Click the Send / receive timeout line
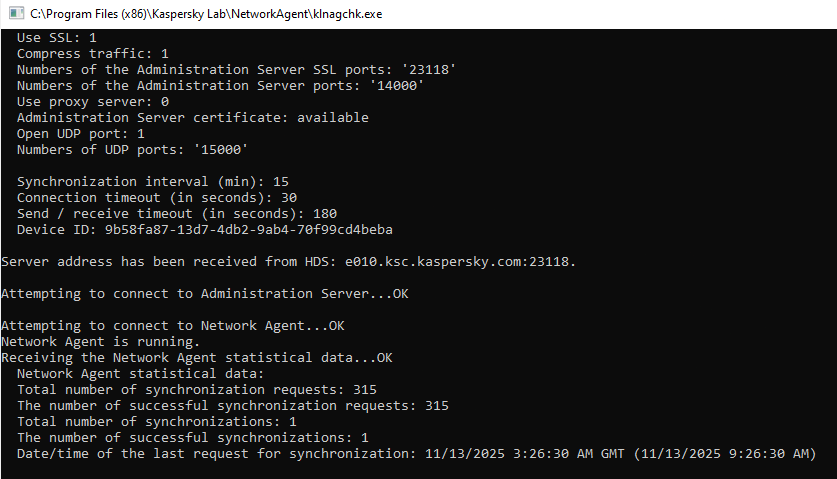Viewport: 837px width, 479px height. 177,213
